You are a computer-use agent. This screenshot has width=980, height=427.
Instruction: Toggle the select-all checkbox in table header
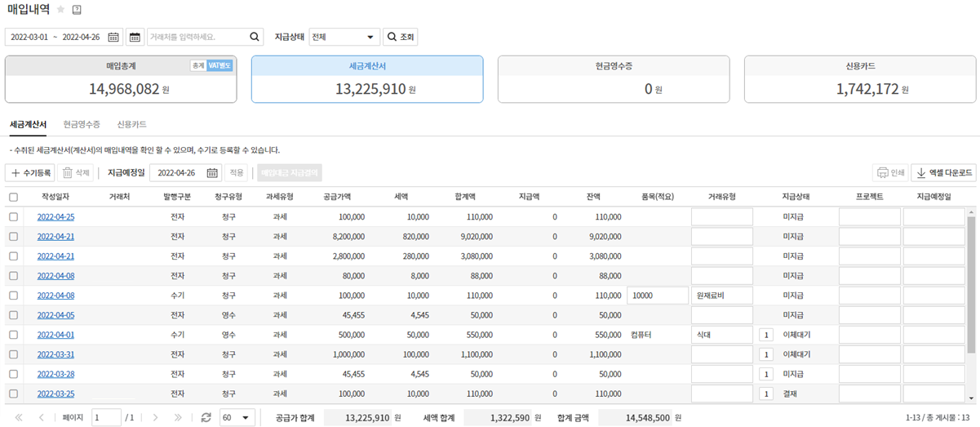click(13, 197)
